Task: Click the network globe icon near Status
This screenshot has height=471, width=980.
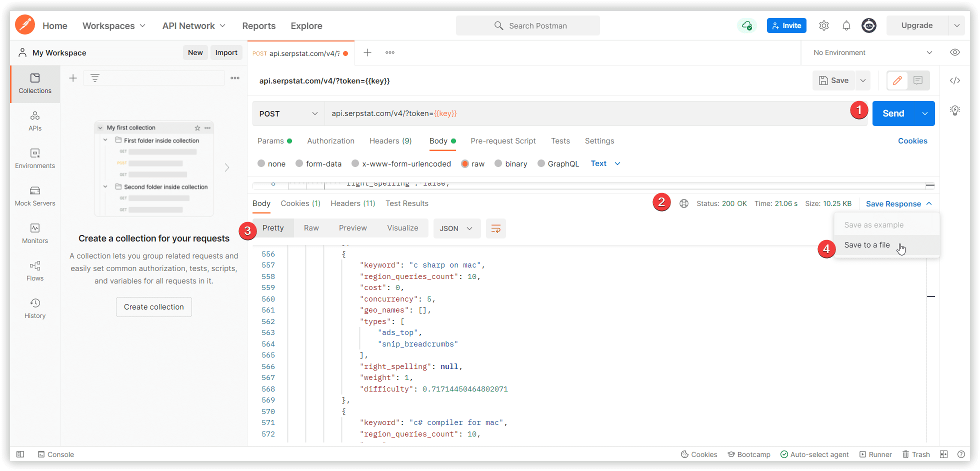Action: point(684,203)
